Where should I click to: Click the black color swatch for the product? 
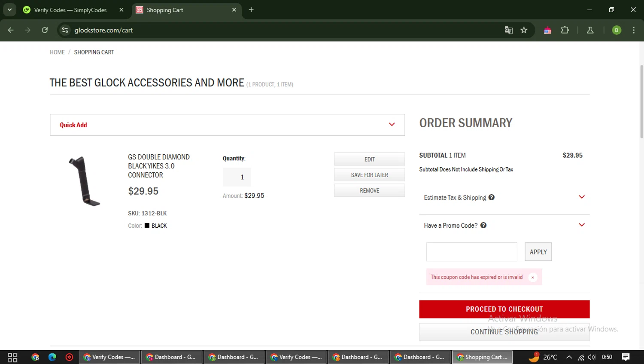point(147,226)
